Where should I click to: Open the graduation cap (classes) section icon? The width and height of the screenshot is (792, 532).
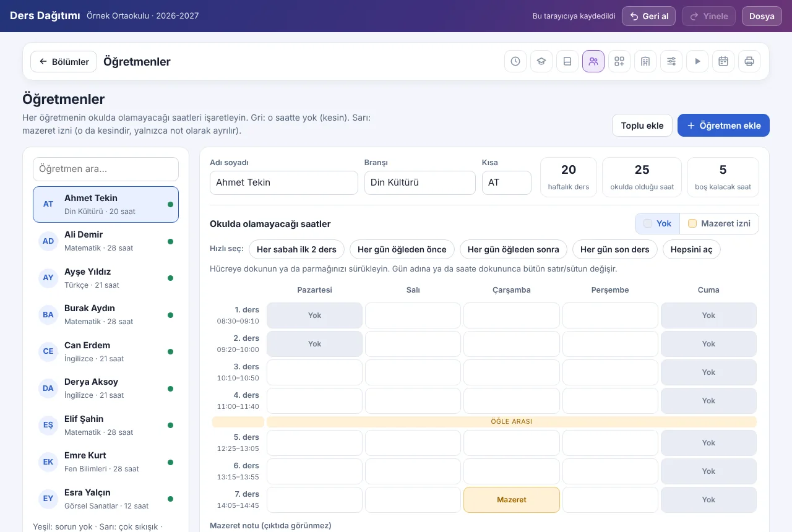(x=541, y=61)
